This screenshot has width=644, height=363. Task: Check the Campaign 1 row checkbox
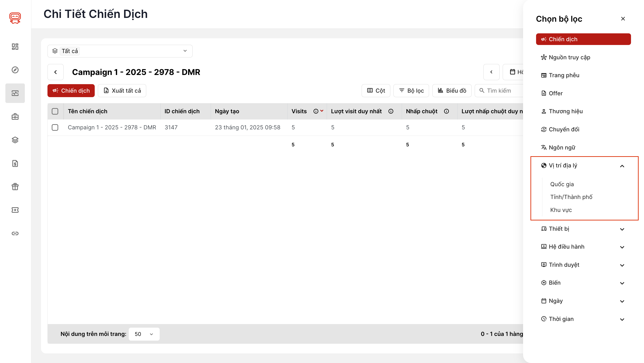55,127
